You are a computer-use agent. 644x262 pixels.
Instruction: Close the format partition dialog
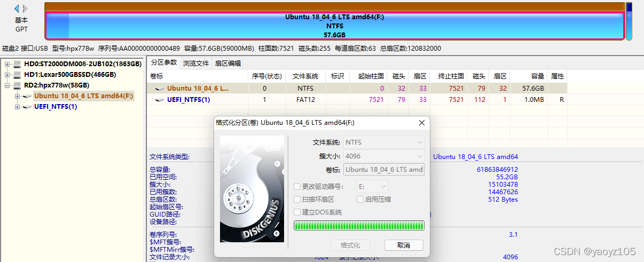(421, 123)
